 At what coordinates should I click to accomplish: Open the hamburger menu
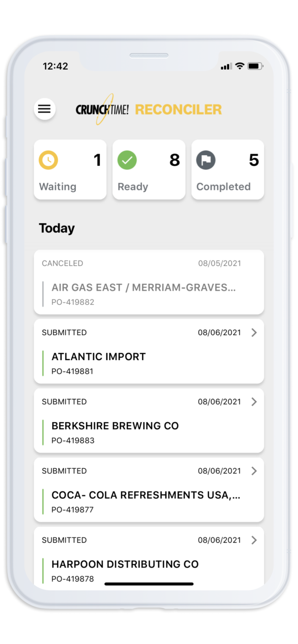tap(44, 109)
